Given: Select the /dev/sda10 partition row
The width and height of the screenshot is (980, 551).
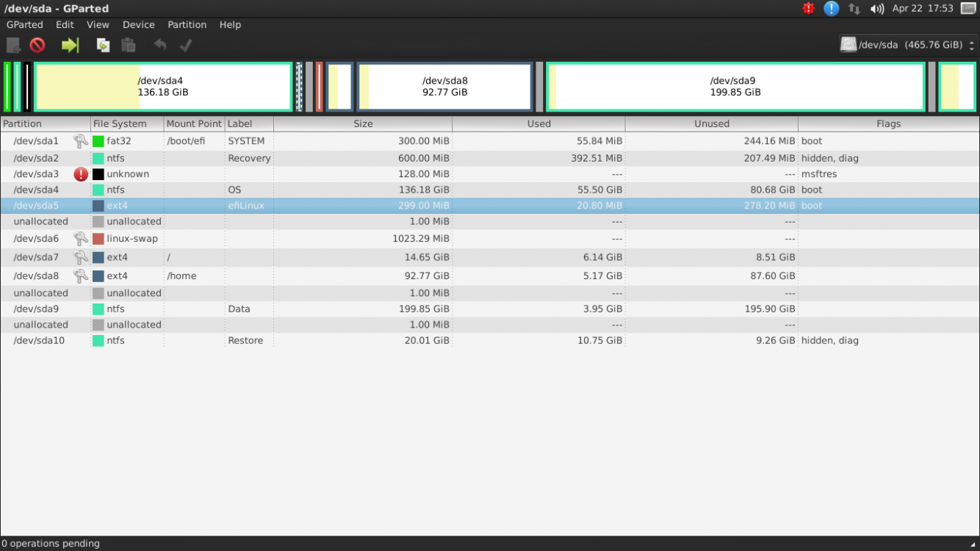Looking at the screenshot, I should [490, 340].
